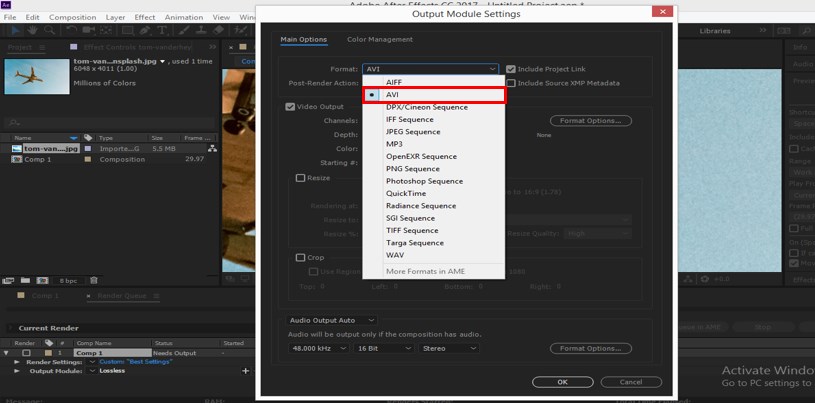Viewport: 815px width, 404px height.
Task: Open the Output Module template arrow dropdown
Action: point(93,371)
